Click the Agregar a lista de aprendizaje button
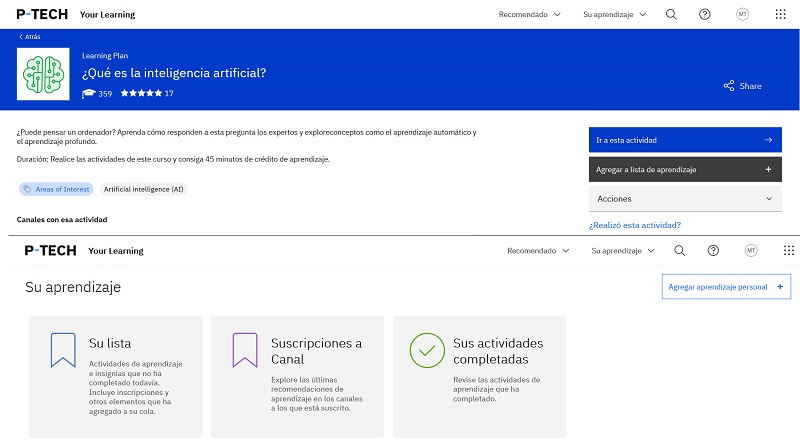The height and width of the screenshot is (445, 800). [685, 169]
